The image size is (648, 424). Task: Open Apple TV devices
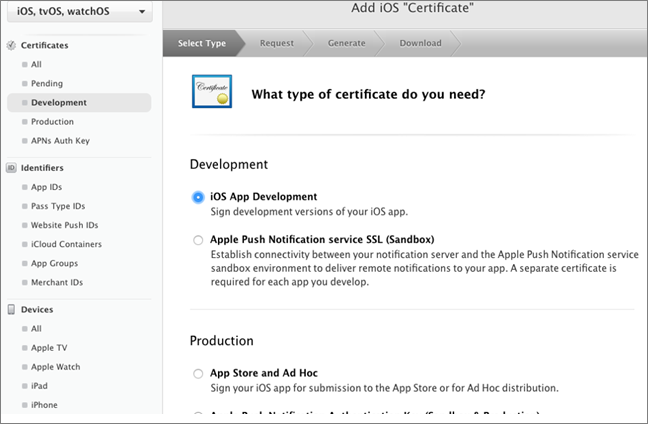49,348
